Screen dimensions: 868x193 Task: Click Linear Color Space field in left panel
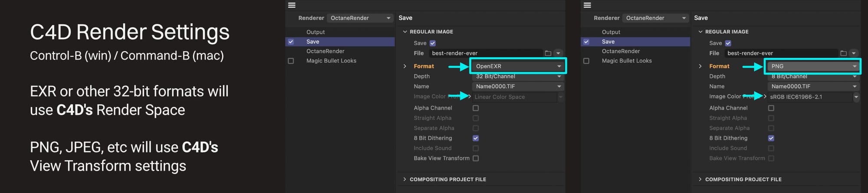click(x=515, y=97)
